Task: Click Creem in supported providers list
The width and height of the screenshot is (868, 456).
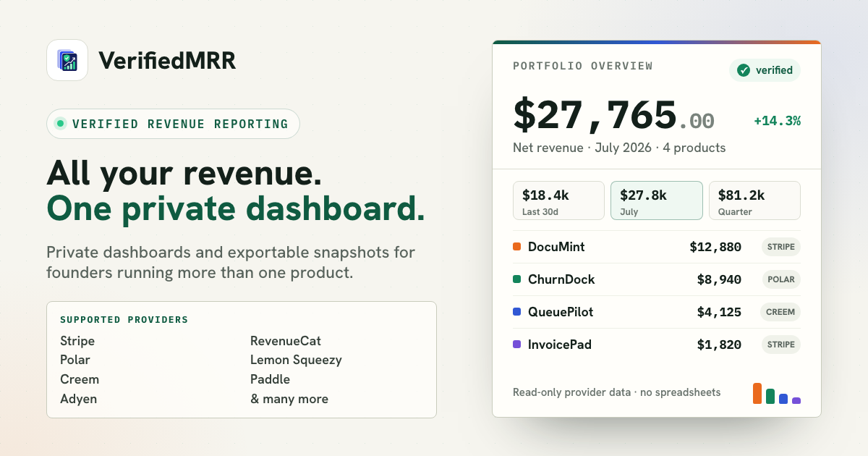Action: click(80, 379)
